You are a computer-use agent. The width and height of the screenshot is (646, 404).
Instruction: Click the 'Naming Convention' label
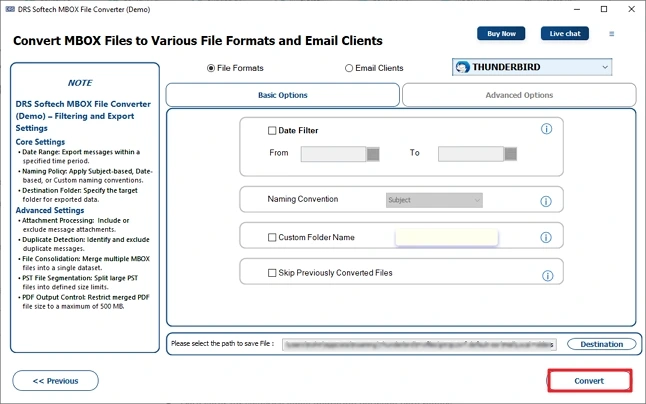303,199
